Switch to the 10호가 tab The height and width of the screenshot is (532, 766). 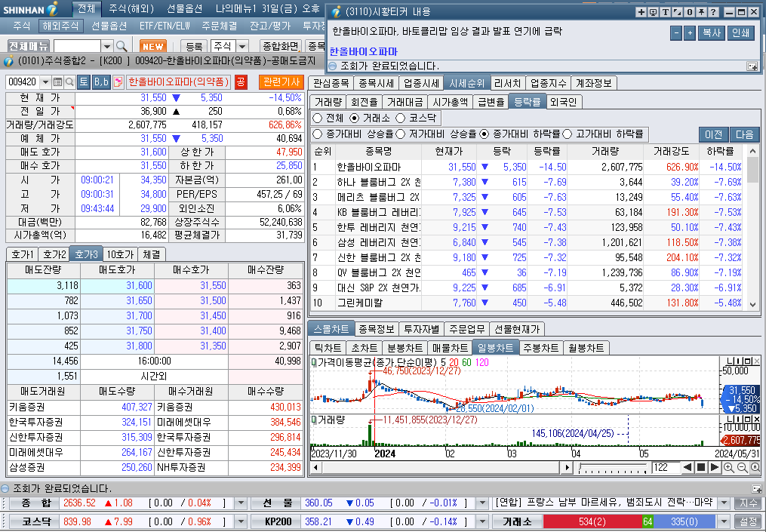(x=120, y=254)
